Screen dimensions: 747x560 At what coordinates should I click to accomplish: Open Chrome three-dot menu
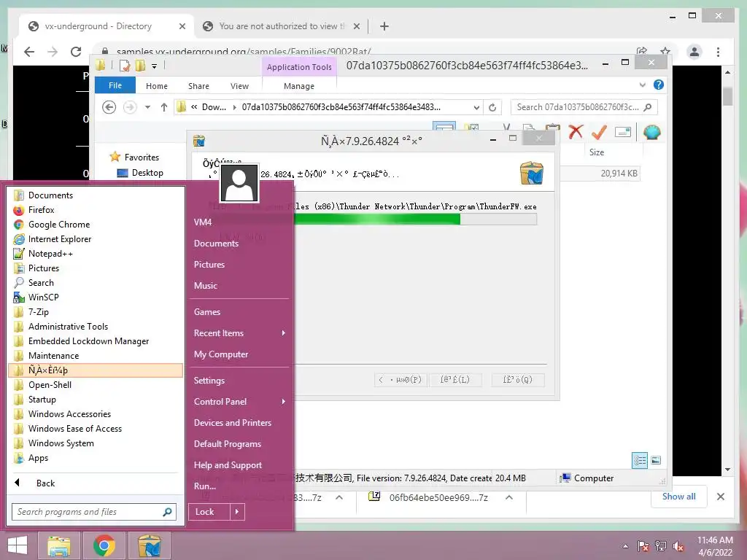click(718, 52)
